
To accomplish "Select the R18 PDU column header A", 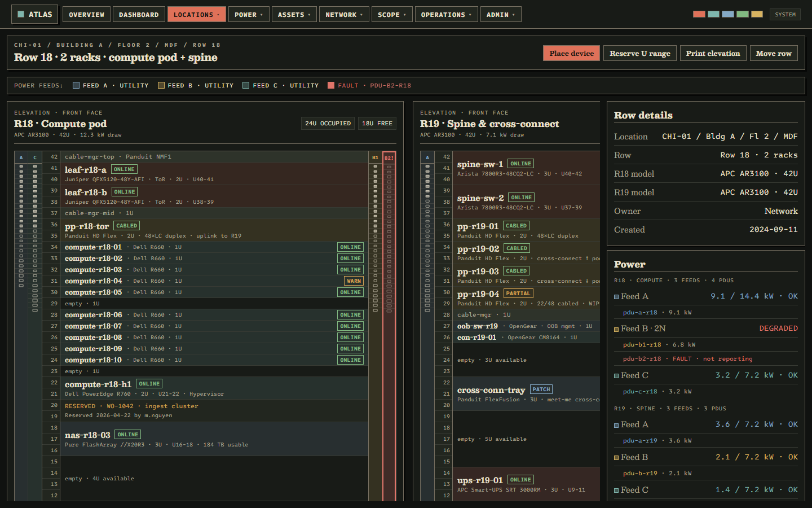I will [21, 157].
